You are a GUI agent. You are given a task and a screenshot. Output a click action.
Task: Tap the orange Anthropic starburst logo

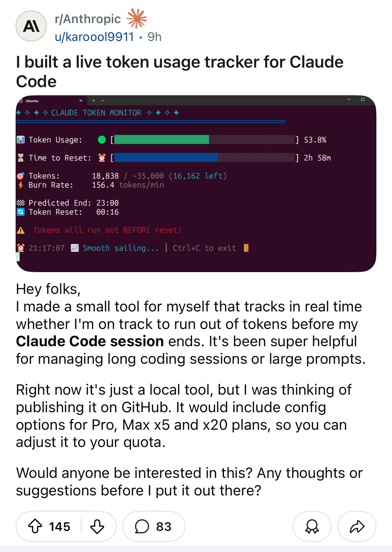137,18
